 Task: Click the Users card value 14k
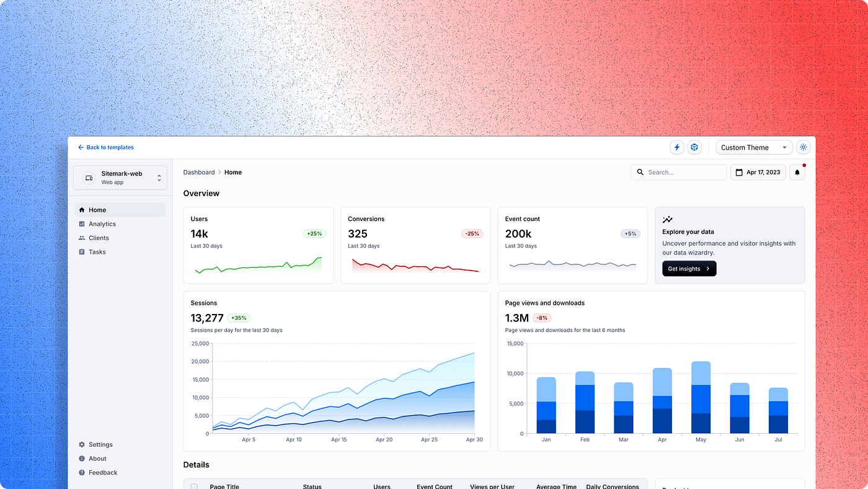tap(199, 234)
